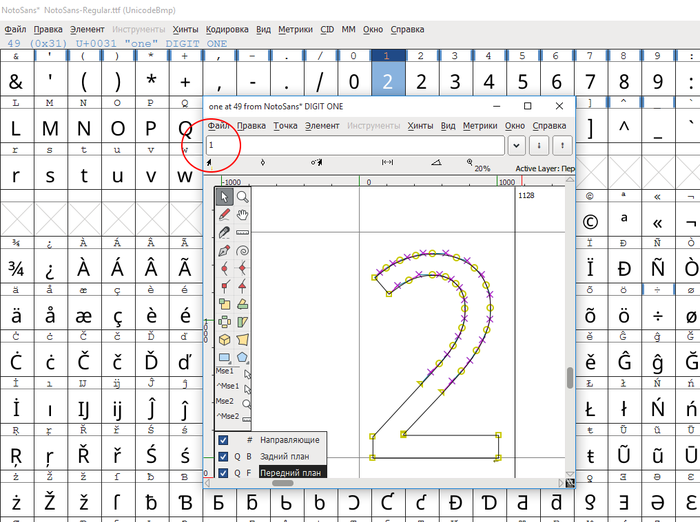Viewport: 700px width, 522px height.
Task: Choose the spiro spiral tool
Action: tap(242, 250)
